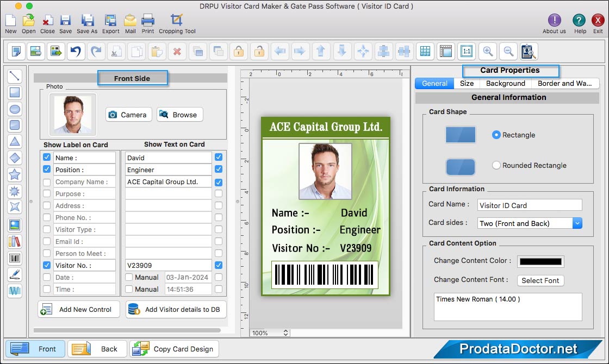Click the Name text field containing David

[x=168, y=158]
